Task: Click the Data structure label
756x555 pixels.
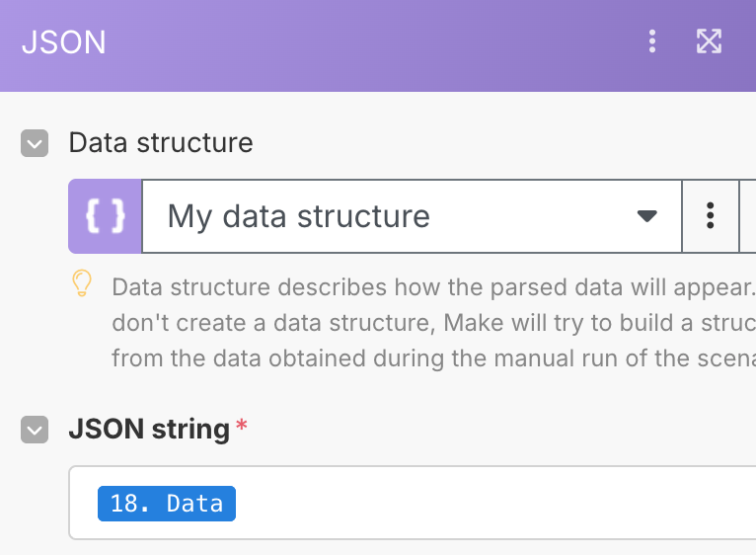Action: 161,143
